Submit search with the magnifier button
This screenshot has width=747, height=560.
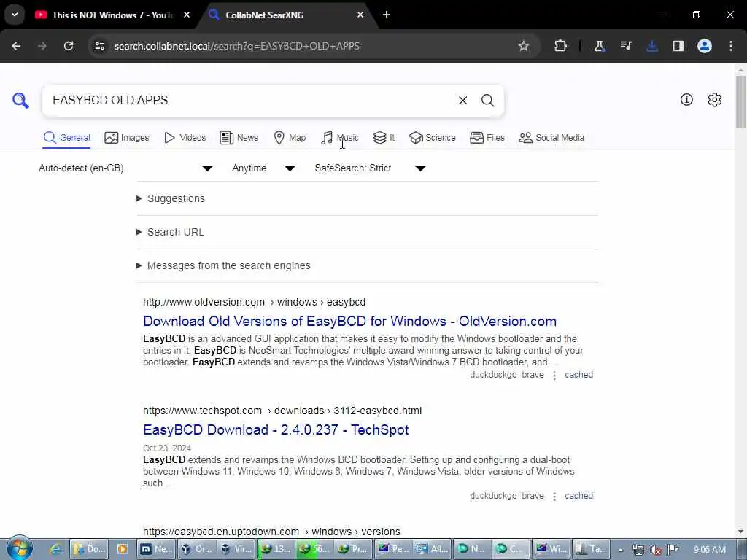point(487,101)
